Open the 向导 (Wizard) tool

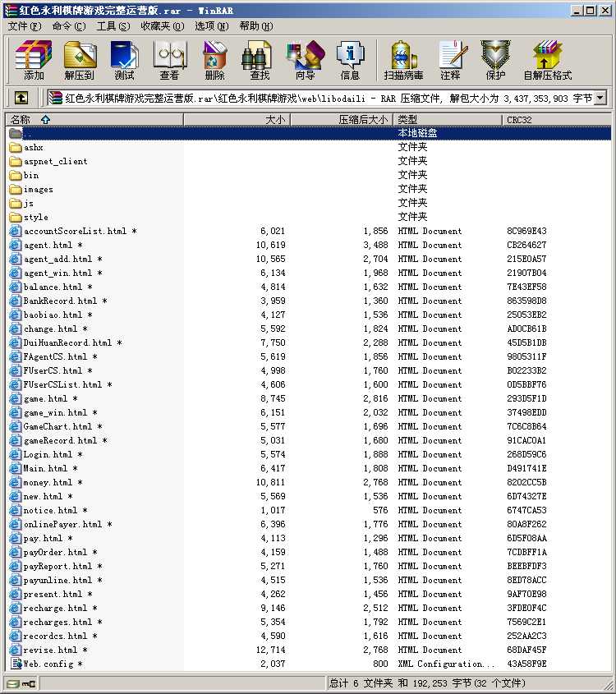(x=305, y=60)
